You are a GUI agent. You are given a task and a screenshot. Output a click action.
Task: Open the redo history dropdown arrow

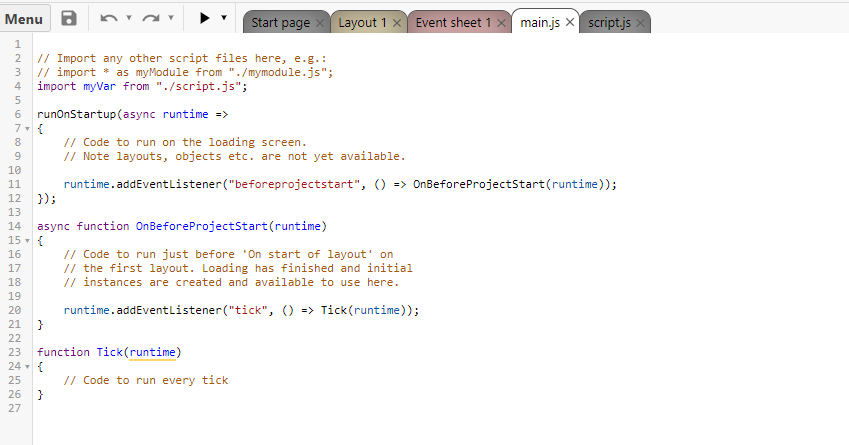click(171, 18)
